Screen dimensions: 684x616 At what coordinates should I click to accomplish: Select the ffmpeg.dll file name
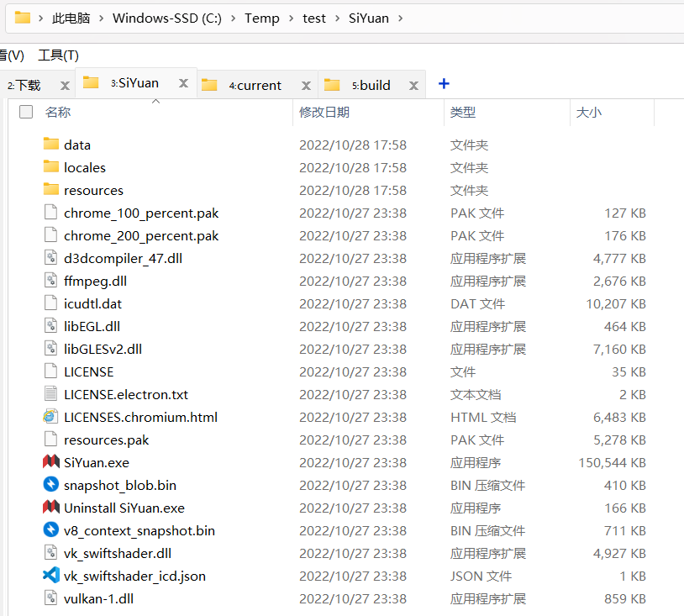click(95, 281)
